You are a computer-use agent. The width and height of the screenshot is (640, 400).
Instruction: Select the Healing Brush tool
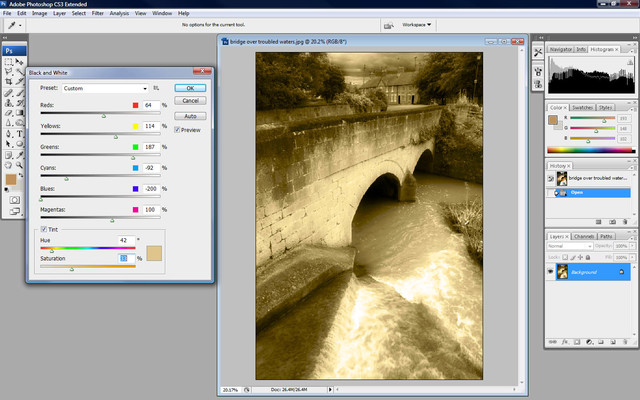coord(8,93)
